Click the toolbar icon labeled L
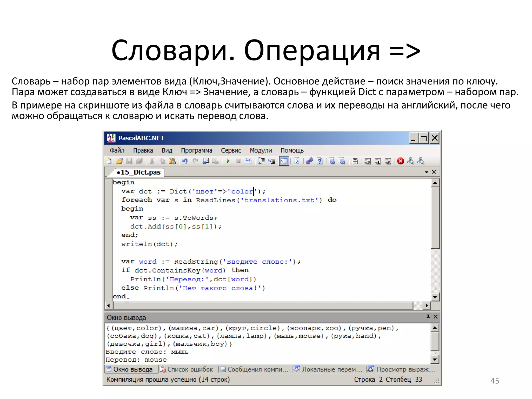The height and width of the screenshot is (399, 532). point(378,161)
